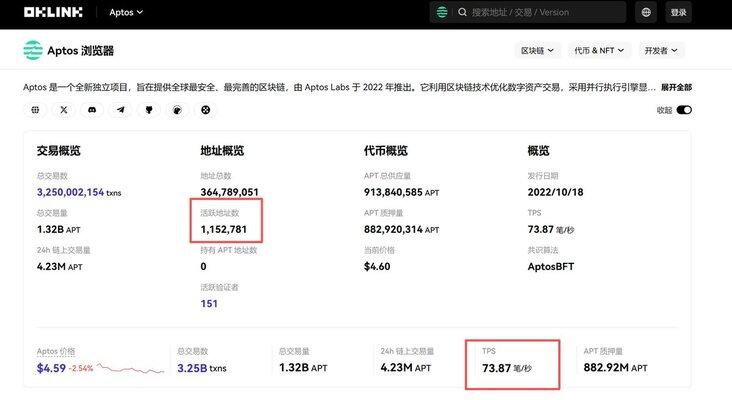Click the 4.23M APT value under 交易概览
This screenshot has width=732, height=400.
[60, 267]
